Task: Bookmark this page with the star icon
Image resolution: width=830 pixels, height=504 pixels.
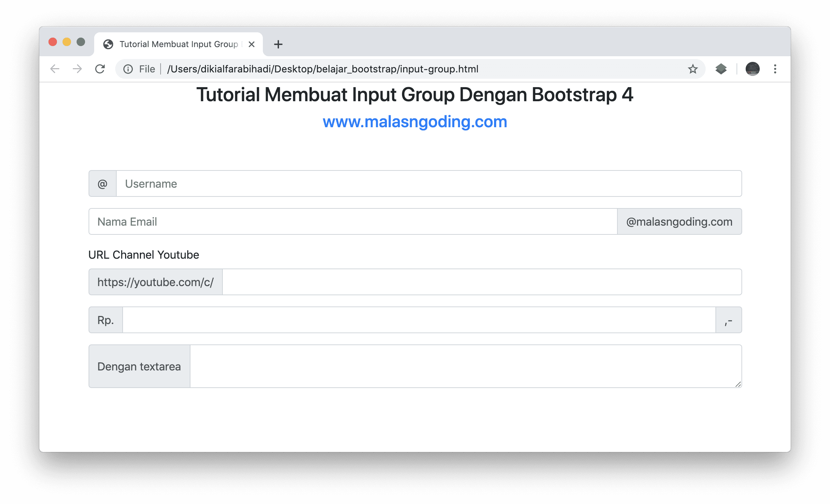Action: click(x=693, y=69)
